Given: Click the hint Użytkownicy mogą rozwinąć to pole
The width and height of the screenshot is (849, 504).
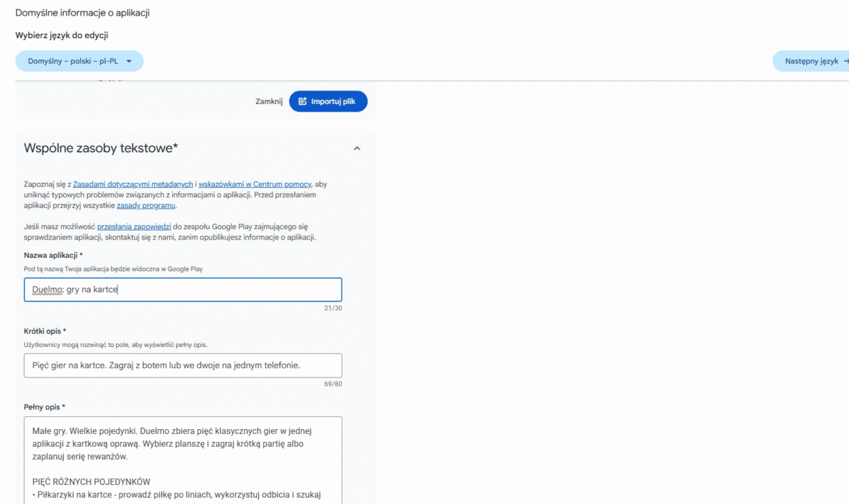Looking at the screenshot, I should point(115,345).
